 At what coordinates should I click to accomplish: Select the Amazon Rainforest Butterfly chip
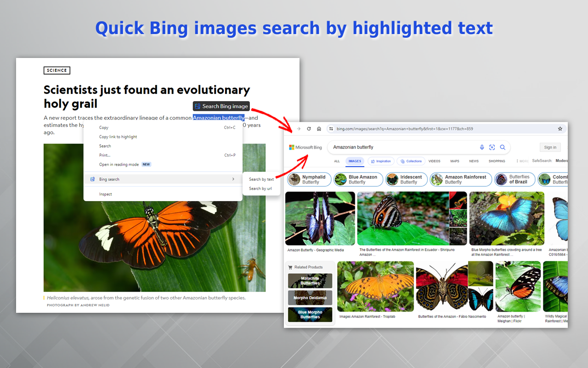coord(461,179)
